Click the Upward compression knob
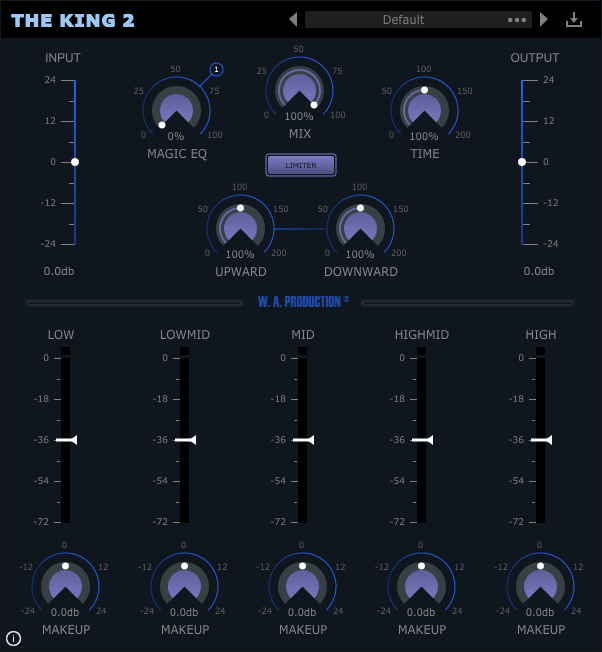602x652 pixels. click(x=240, y=226)
